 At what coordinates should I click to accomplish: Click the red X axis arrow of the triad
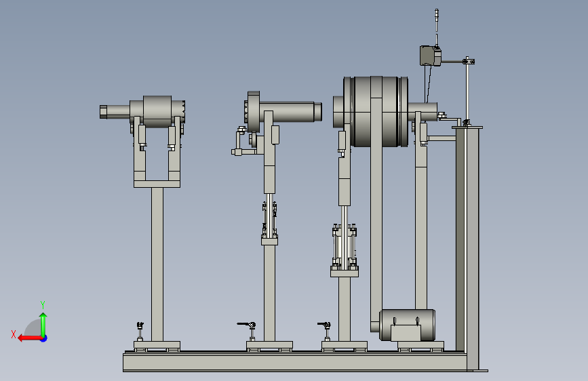(x=30, y=338)
